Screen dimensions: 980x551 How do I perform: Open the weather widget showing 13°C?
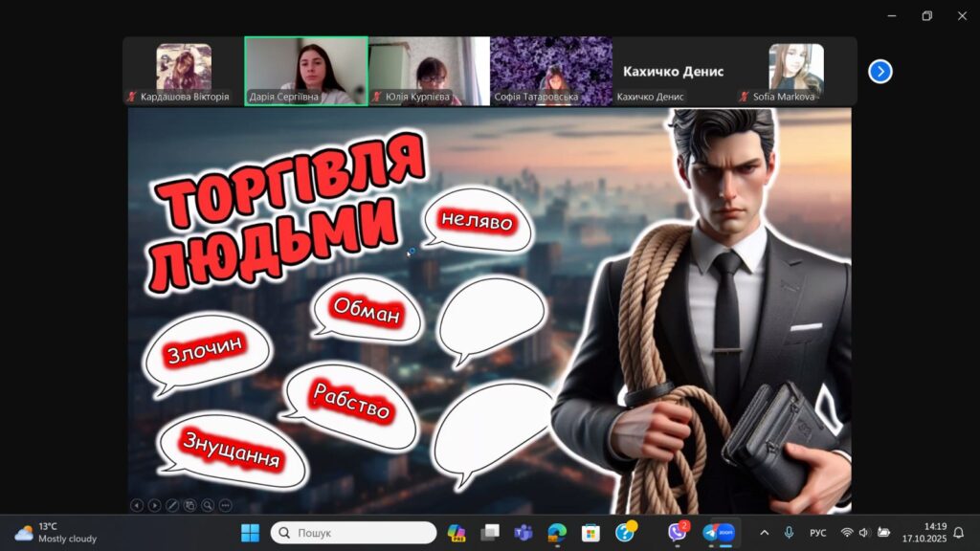tap(56, 533)
